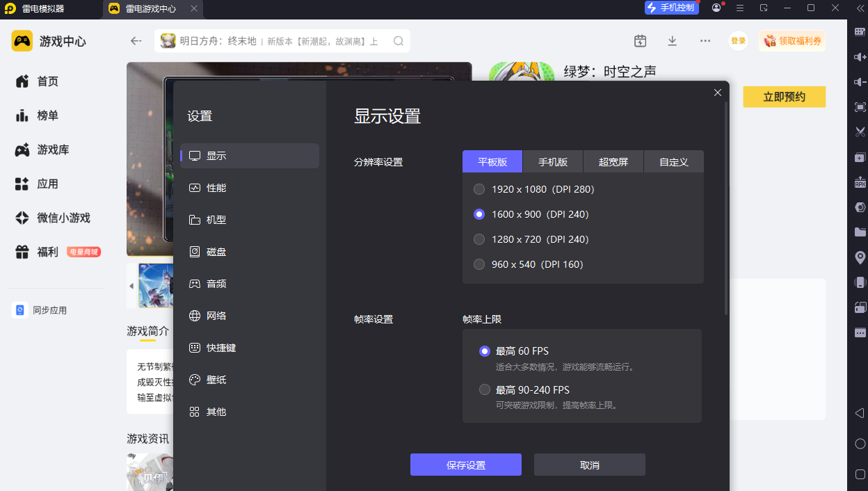
Task: Activate the shake phone tool
Action: [860, 282]
